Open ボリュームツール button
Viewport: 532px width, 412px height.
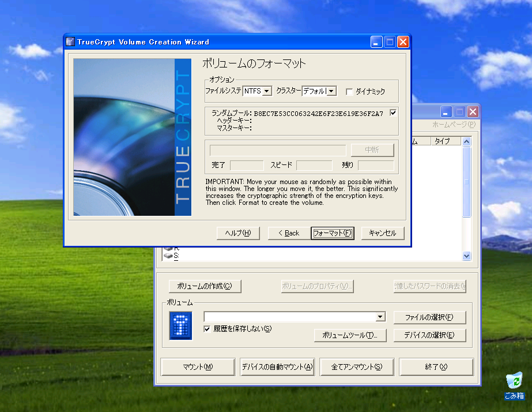pyautogui.click(x=350, y=335)
